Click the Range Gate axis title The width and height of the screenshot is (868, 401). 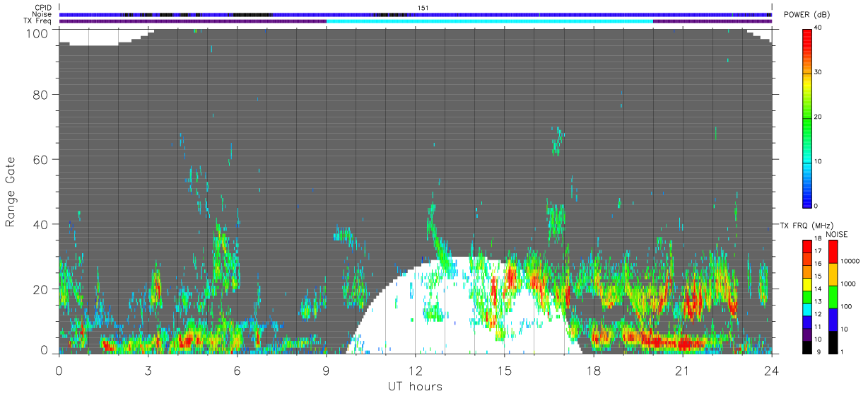[11, 192]
